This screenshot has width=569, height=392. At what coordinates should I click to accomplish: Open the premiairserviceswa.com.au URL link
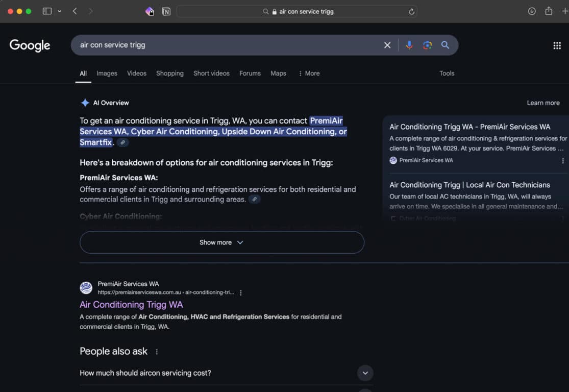(166, 292)
